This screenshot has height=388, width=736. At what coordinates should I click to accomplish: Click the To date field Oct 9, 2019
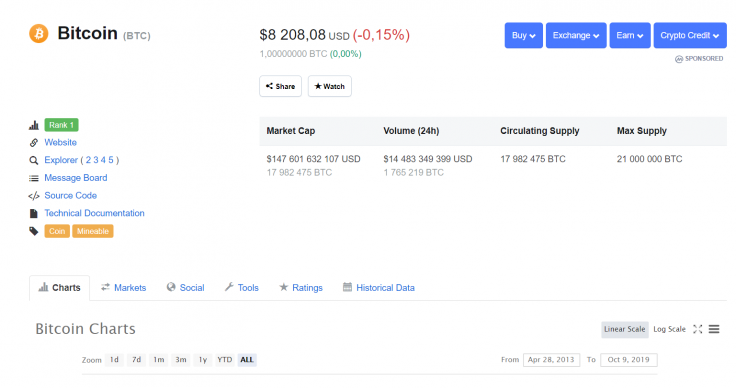pyautogui.click(x=629, y=360)
